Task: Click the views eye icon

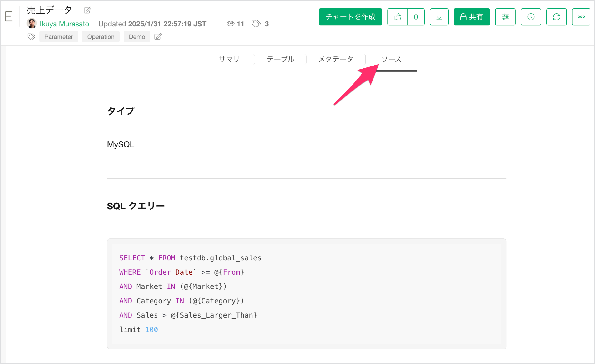Action: 230,24
